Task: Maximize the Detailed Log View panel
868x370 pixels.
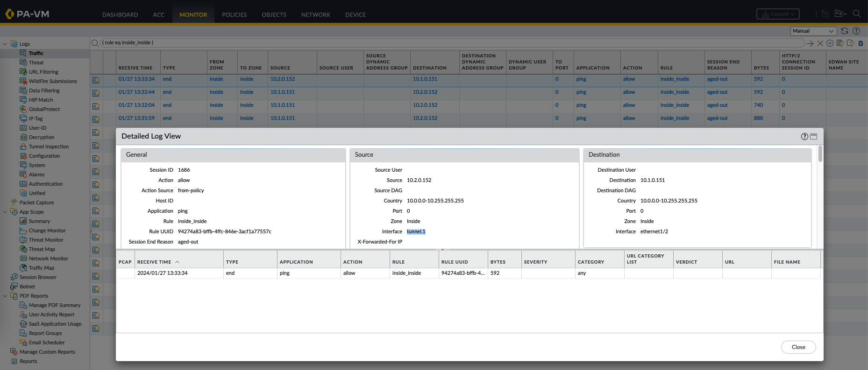Action: pos(813,136)
